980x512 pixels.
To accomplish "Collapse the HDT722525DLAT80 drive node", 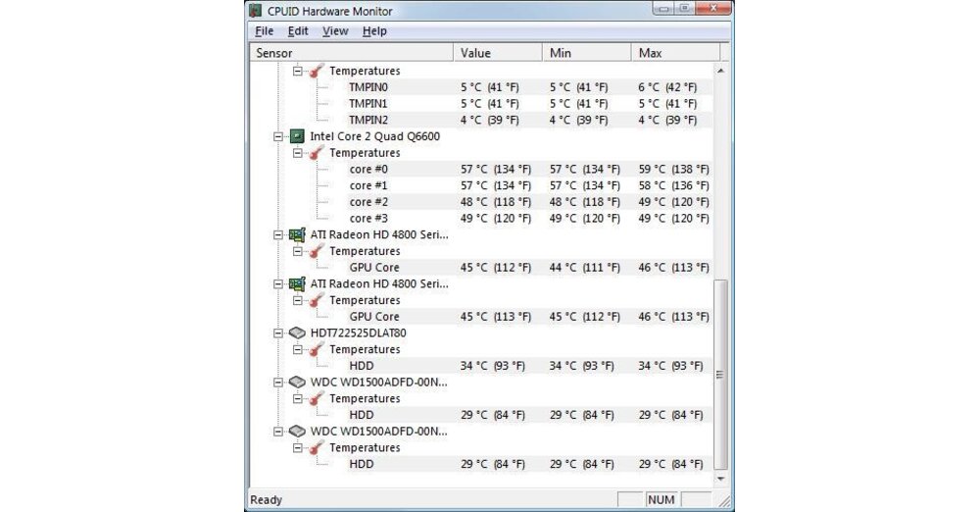I will pyautogui.click(x=278, y=333).
